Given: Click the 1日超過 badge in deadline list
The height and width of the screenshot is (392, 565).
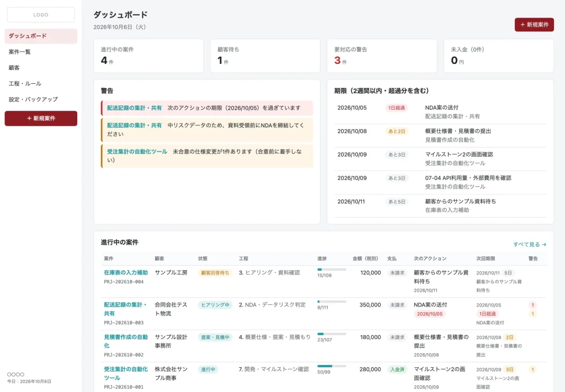Looking at the screenshot, I should tap(396, 108).
